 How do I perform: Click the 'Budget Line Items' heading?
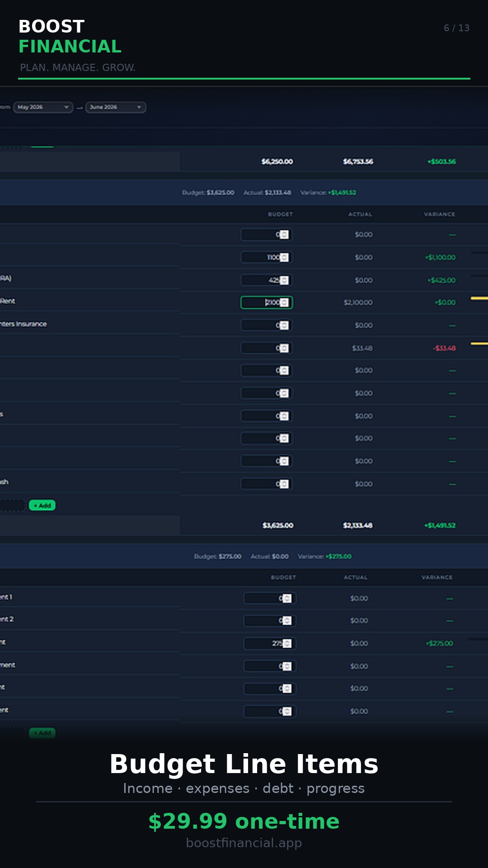tap(244, 764)
